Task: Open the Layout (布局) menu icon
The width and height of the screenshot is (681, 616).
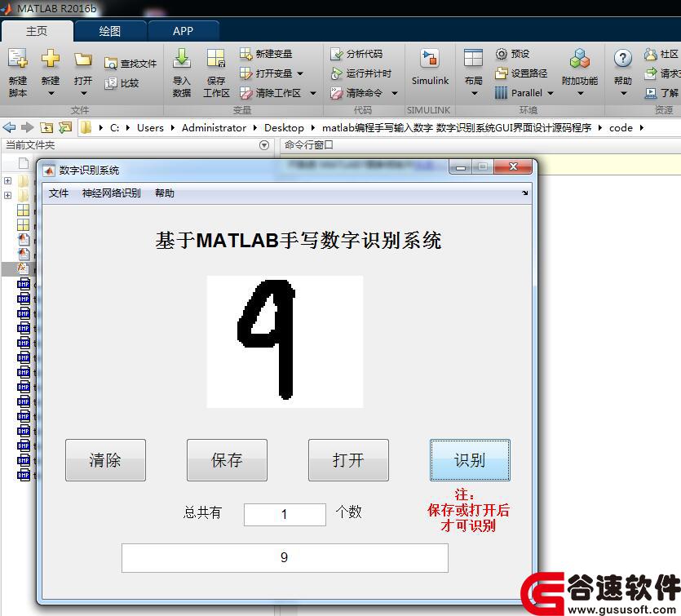Action: point(473,58)
